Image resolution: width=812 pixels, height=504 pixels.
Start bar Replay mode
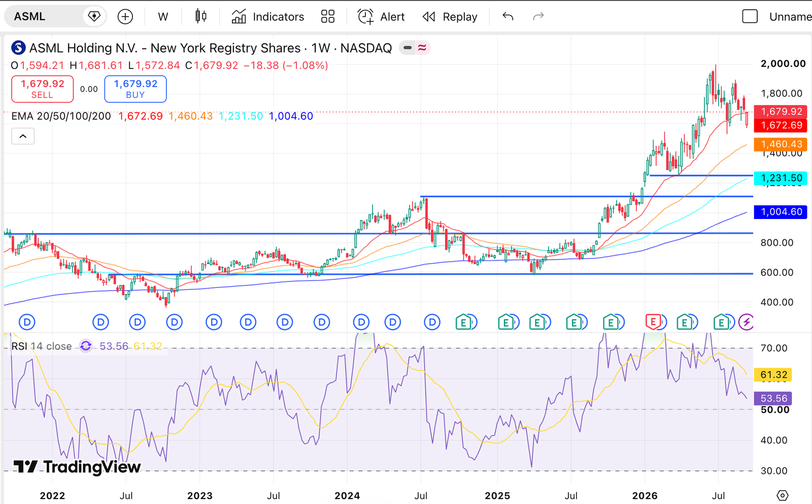coord(450,17)
